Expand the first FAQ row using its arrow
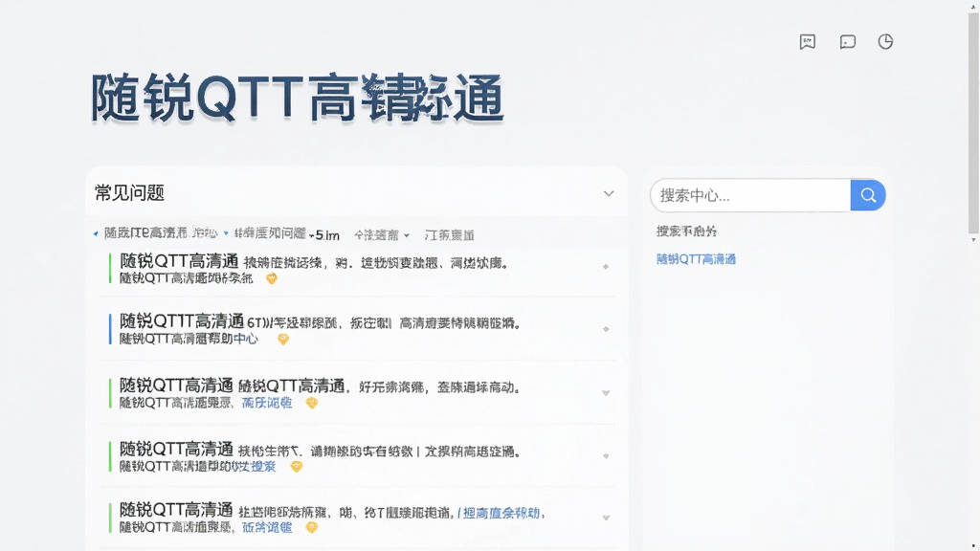Screen dimensions: 980x551 pos(606,267)
